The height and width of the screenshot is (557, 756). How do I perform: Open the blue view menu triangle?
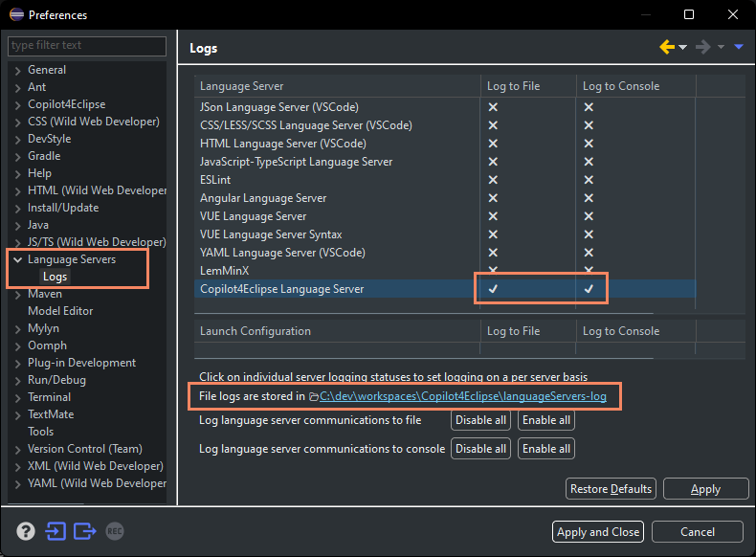(x=739, y=47)
